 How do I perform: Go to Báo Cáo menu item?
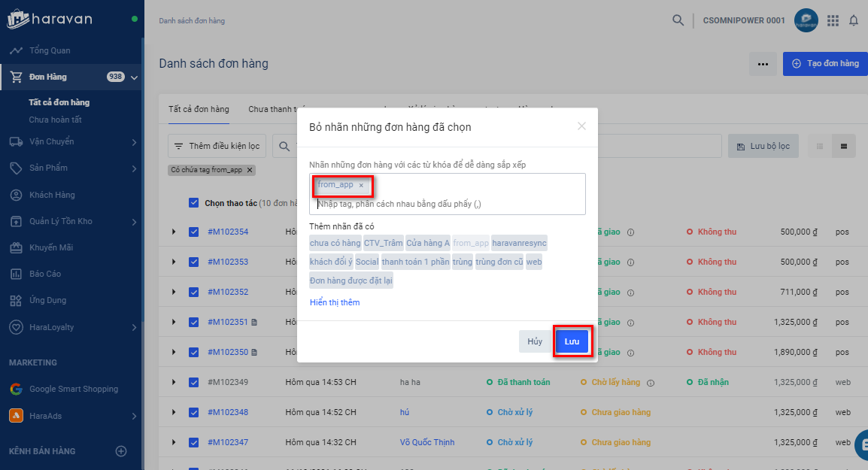click(45, 274)
